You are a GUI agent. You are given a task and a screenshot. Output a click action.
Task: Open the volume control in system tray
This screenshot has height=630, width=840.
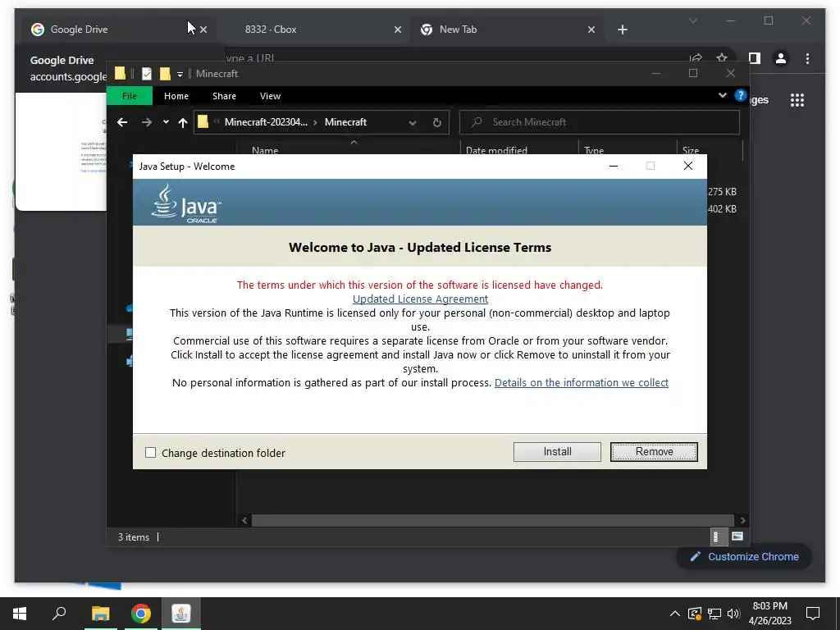coord(733,614)
